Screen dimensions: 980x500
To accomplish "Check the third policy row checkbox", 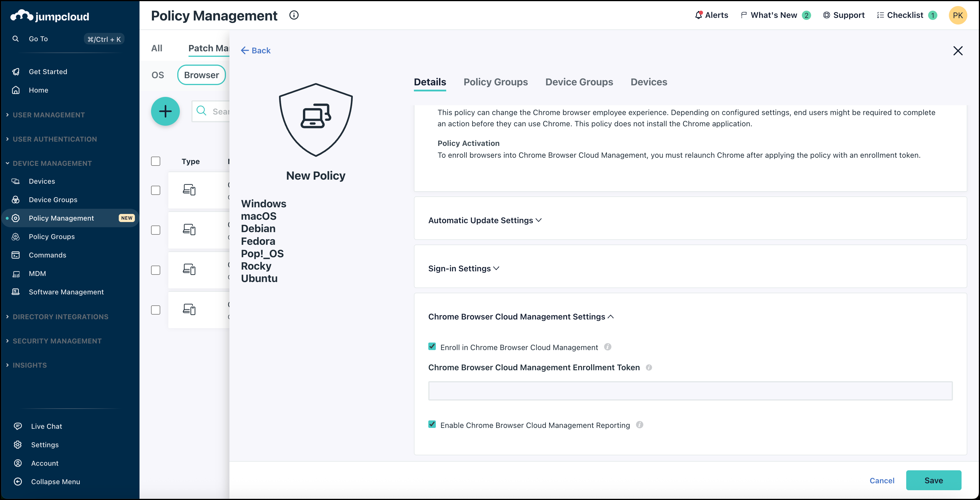I will [x=156, y=270].
